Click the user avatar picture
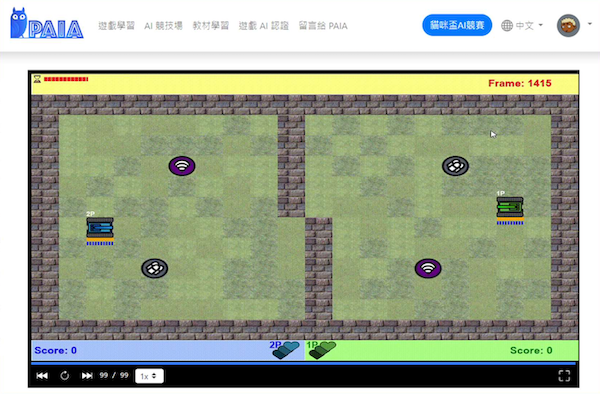This screenshot has height=394, width=600. (x=568, y=26)
